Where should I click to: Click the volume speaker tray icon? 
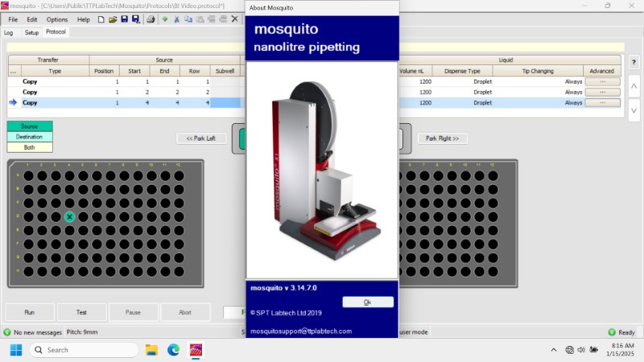click(x=580, y=350)
